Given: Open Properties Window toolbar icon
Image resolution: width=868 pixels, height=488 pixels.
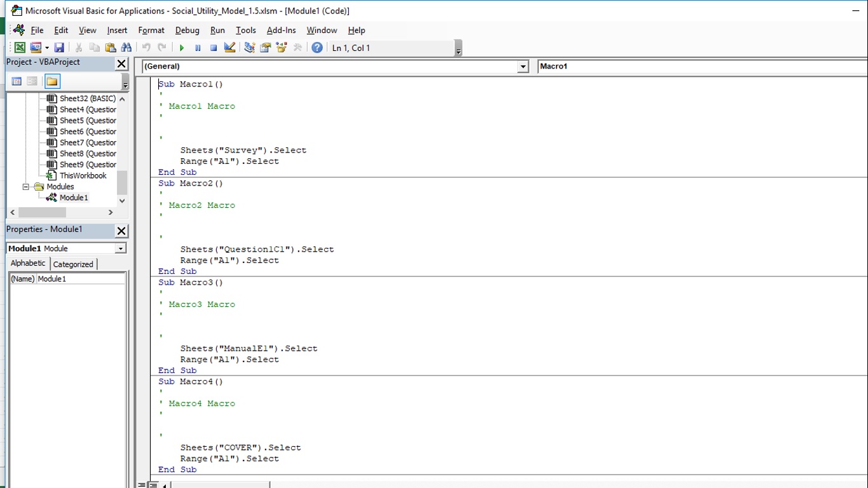Looking at the screenshot, I should [266, 48].
